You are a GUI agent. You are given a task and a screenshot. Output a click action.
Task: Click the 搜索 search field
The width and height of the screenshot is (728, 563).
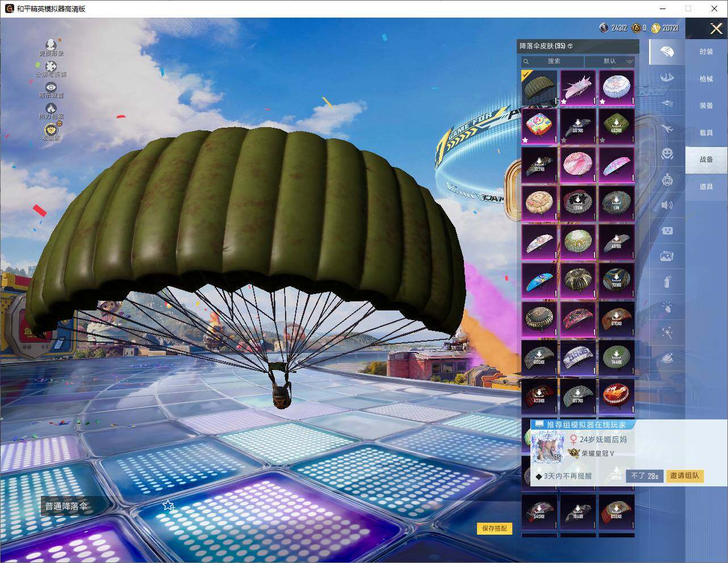click(x=553, y=61)
